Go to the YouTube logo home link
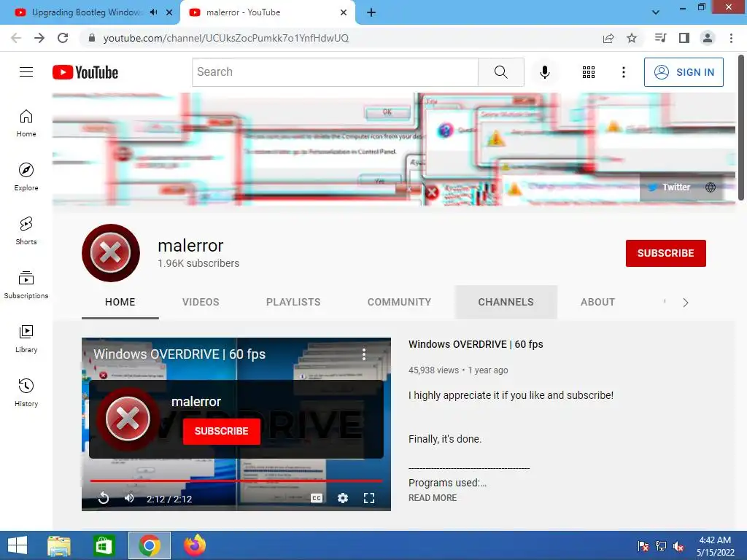This screenshot has width=747, height=560. click(x=85, y=72)
